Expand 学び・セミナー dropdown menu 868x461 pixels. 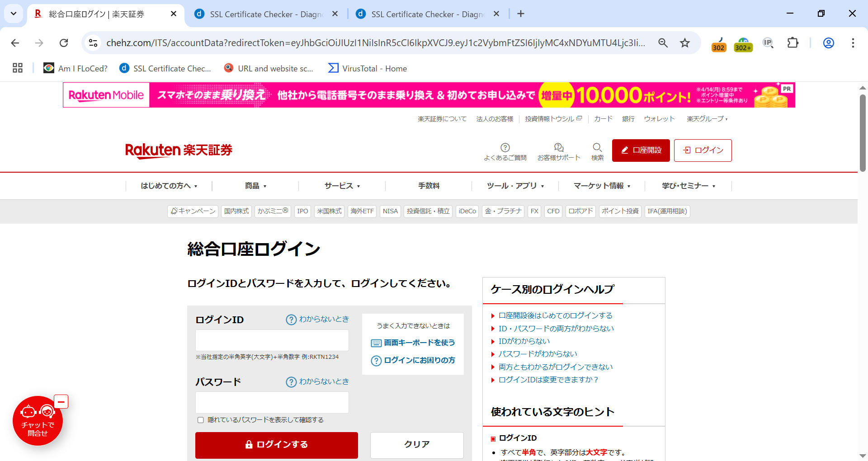(689, 186)
